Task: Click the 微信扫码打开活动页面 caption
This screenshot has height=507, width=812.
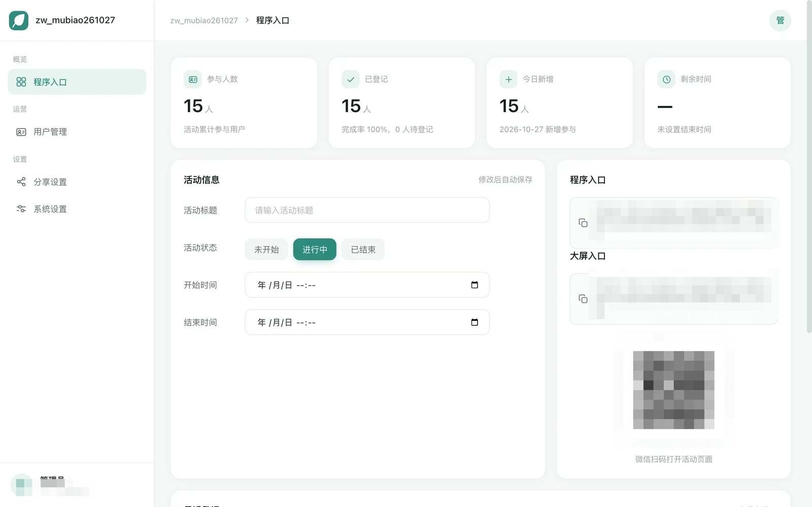Action: pos(673,459)
